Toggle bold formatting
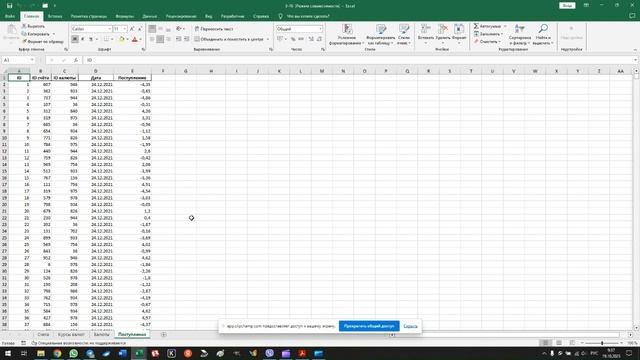 pyautogui.click(x=75, y=39)
